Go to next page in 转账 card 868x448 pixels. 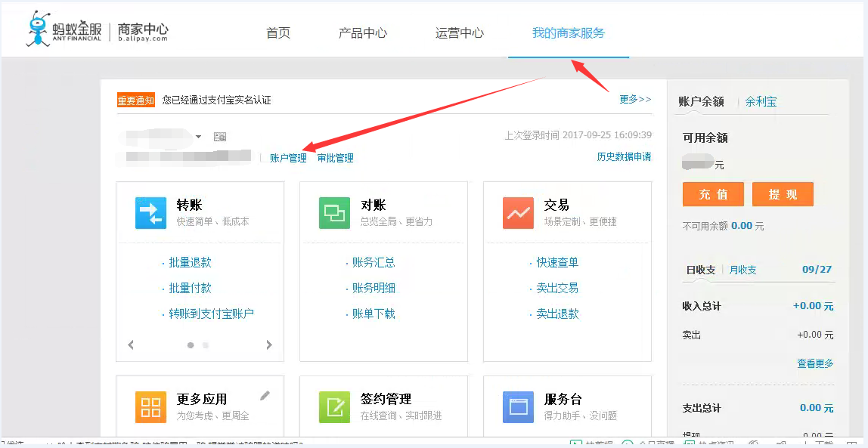tap(269, 345)
